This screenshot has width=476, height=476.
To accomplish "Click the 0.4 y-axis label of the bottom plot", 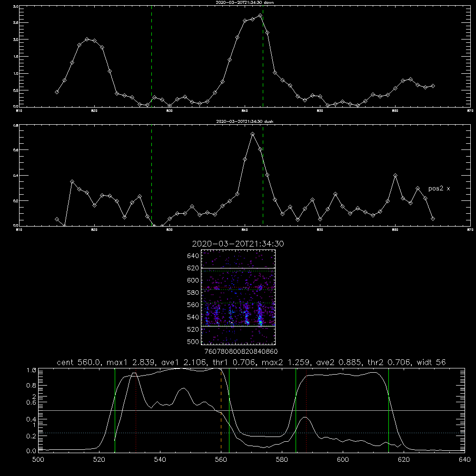I will pyautogui.click(x=31, y=419).
